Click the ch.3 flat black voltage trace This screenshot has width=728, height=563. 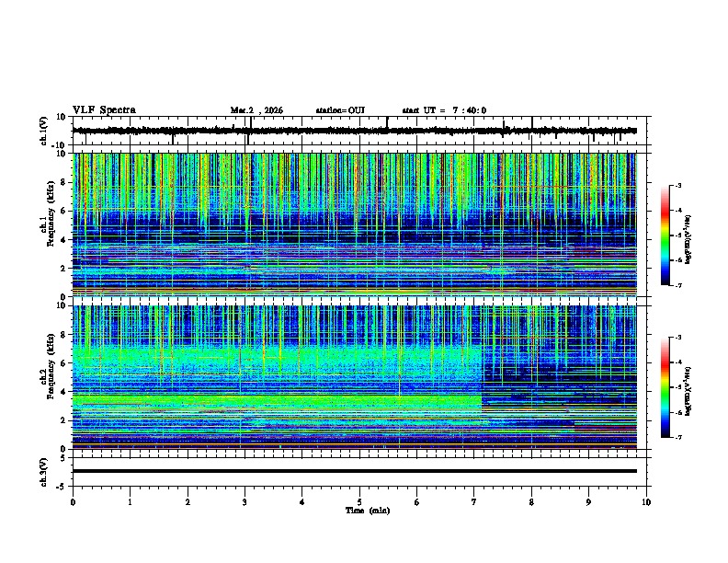354,471
